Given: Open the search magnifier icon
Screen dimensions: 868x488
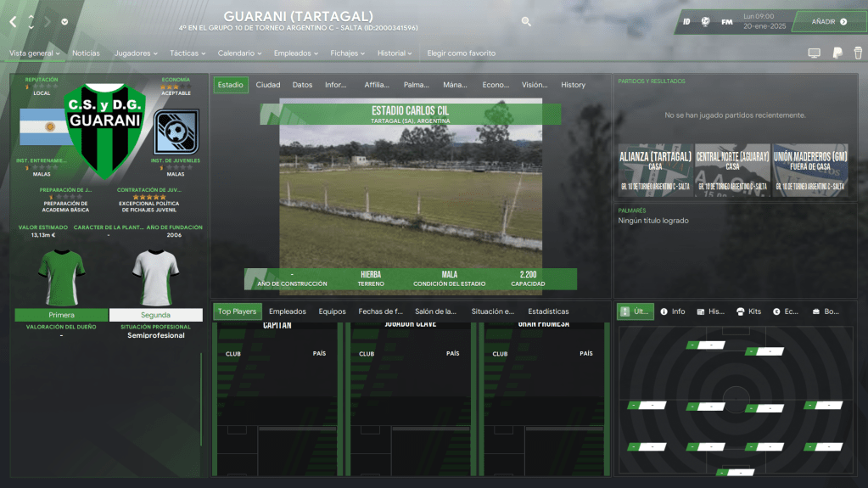Looking at the screenshot, I should 526,22.
